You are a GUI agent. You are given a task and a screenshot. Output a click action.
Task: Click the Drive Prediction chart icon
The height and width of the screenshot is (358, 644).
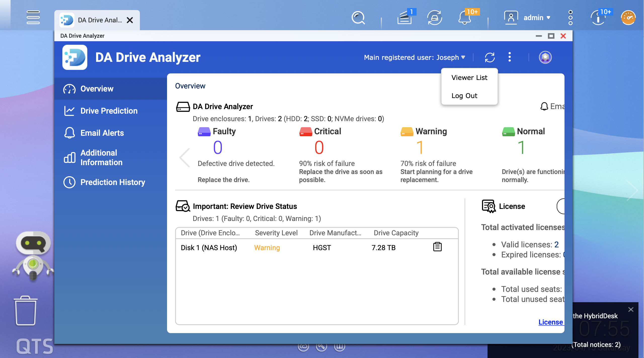point(69,111)
